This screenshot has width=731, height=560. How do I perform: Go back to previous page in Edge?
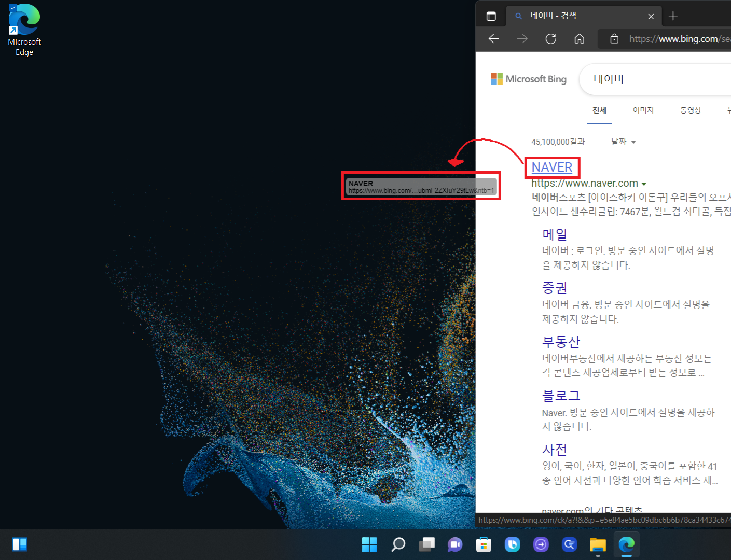(x=494, y=38)
